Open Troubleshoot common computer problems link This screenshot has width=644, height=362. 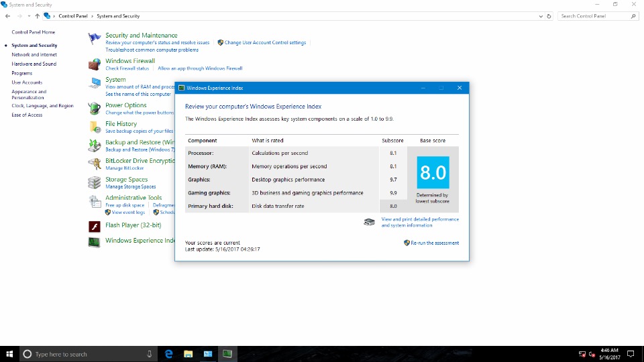pos(152,50)
